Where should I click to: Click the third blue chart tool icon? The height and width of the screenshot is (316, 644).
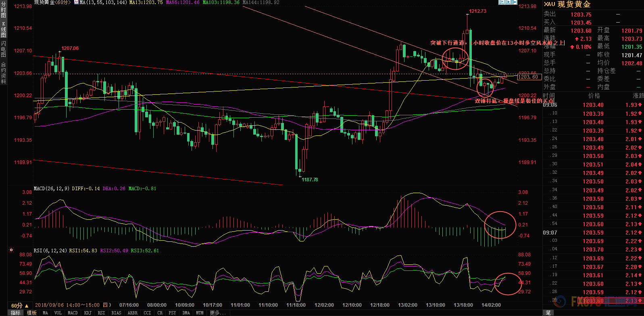click(514, 2)
